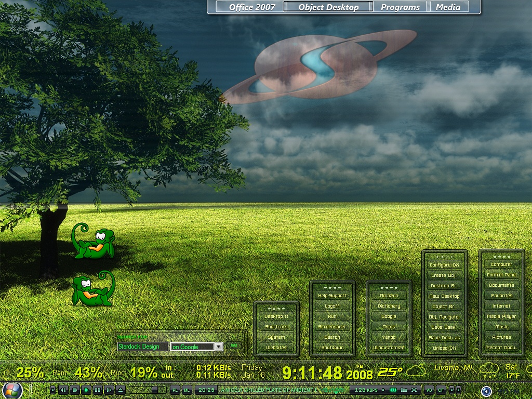Click the player volume slider handle
Screen dimensions: 532x399
[x=155, y=390]
